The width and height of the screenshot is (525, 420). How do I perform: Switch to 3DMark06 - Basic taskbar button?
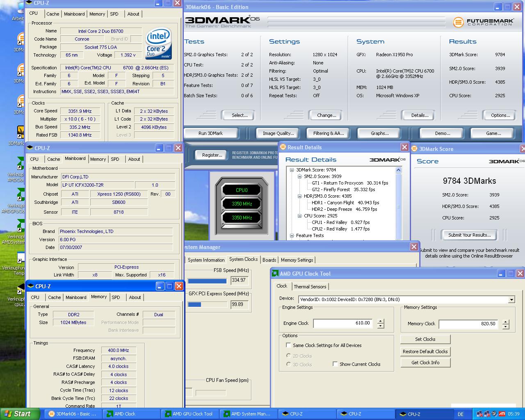click(x=72, y=414)
